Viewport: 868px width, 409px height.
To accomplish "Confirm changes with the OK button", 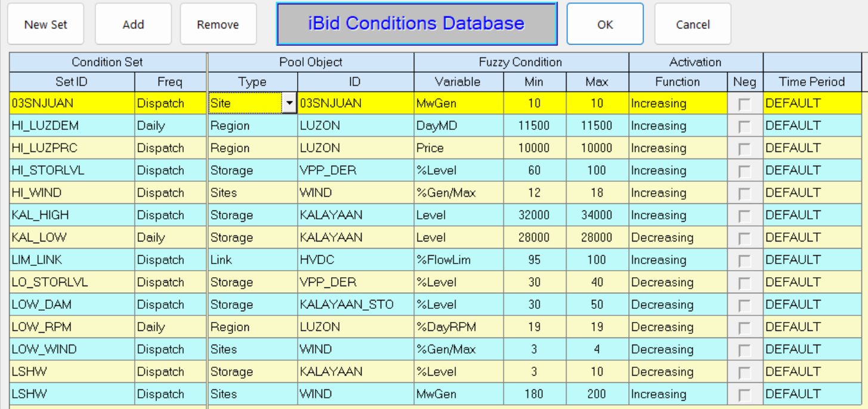I will coord(605,24).
